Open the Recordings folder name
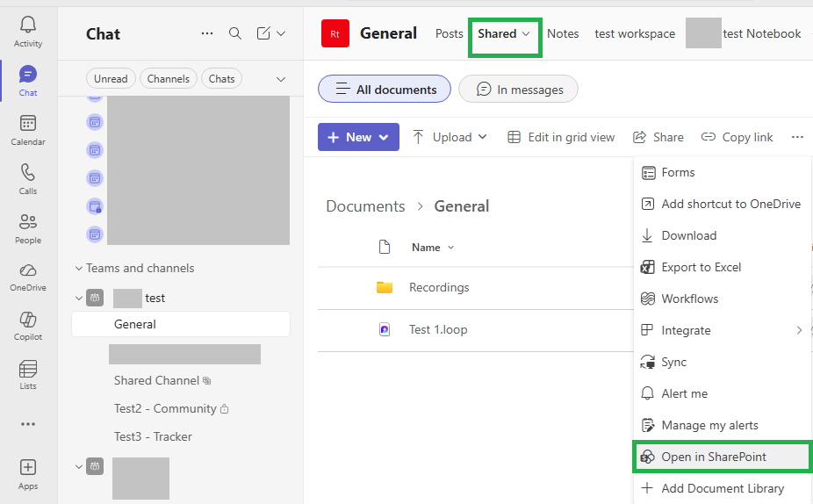Viewport: 813px width, 504px height. tap(439, 287)
